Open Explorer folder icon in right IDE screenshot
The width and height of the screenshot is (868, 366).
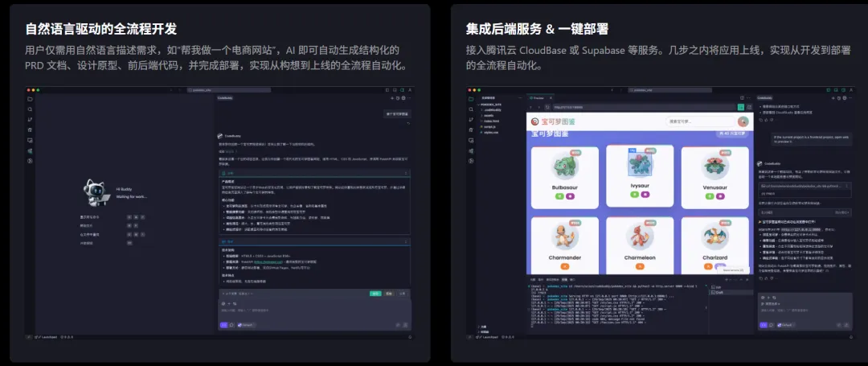pos(471,99)
